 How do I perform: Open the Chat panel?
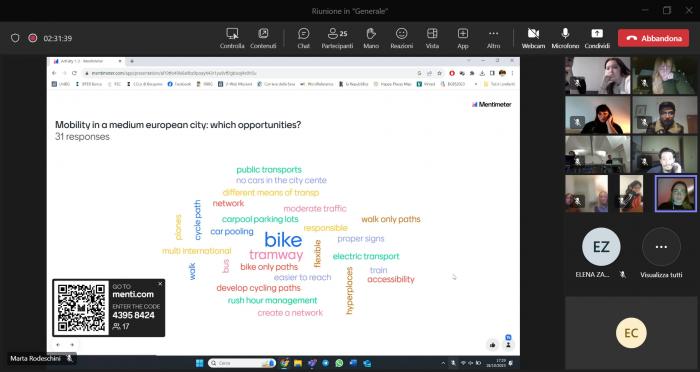click(x=304, y=38)
